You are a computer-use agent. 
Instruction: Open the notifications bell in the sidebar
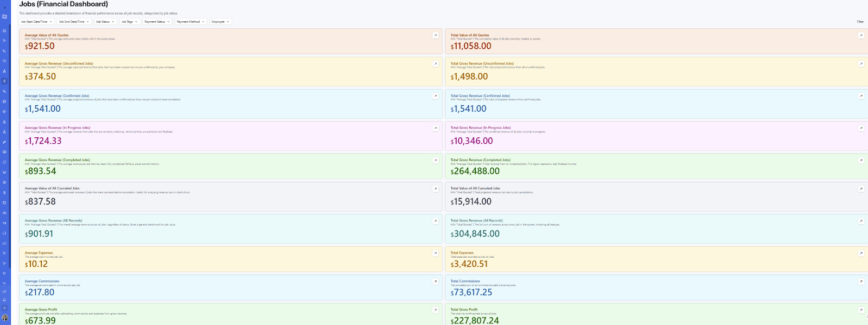(x=4, y=299)
